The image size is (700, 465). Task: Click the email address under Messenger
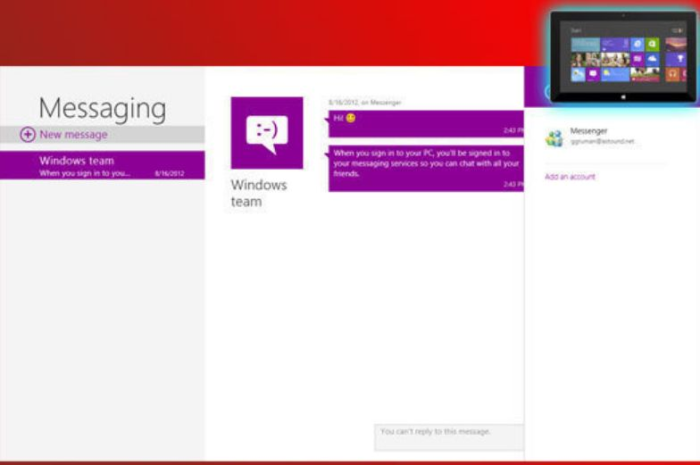602,141
